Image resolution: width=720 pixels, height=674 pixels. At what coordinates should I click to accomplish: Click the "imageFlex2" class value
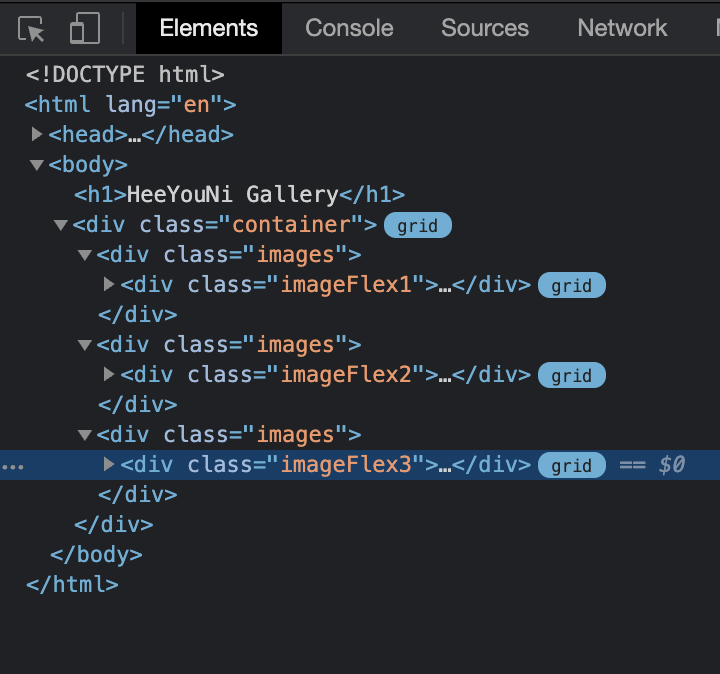(346, 374)
